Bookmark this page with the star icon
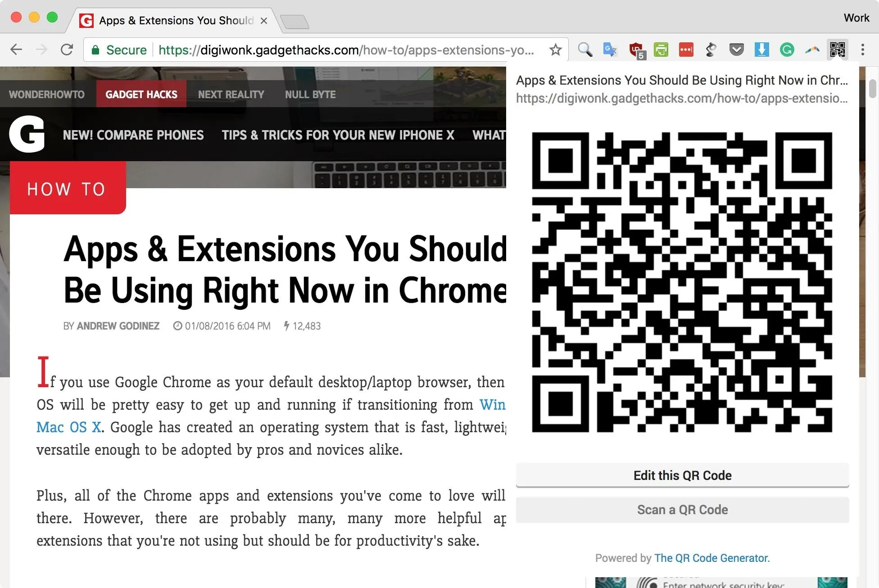Image resolution: width=879 pixels, height=588 pixels. (x=555, y=50)
